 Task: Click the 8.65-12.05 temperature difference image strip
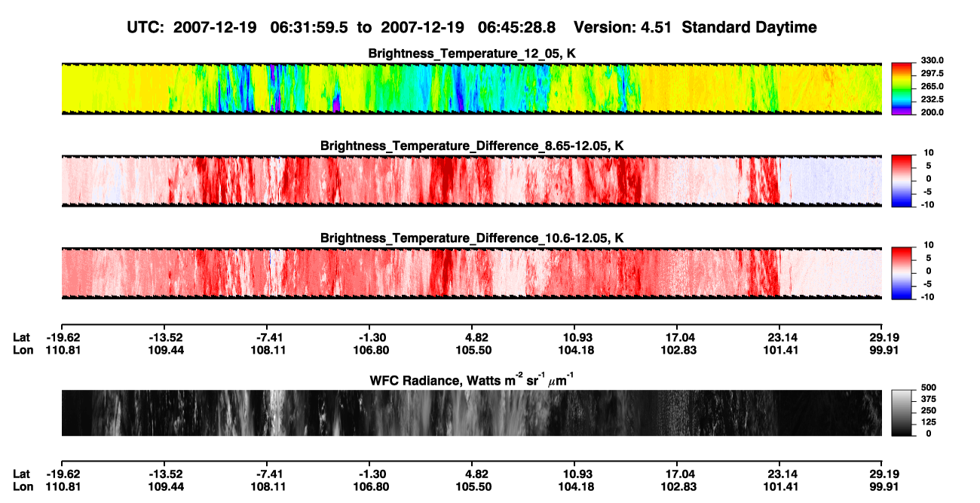coord(471,179)
